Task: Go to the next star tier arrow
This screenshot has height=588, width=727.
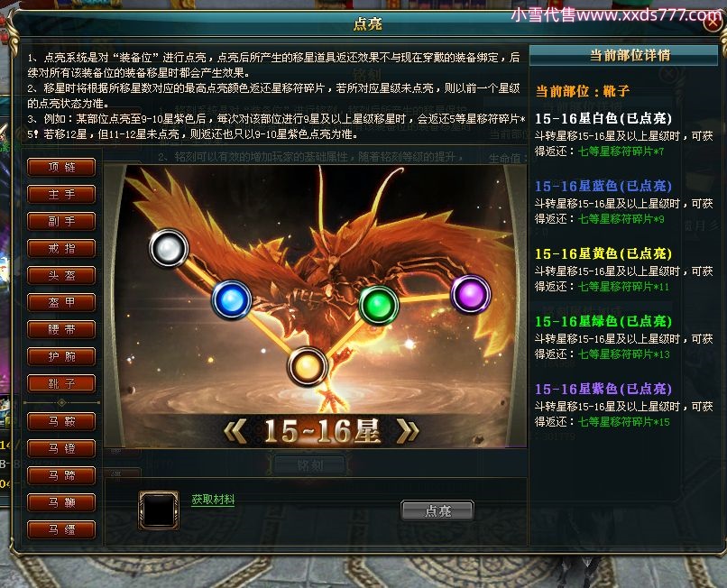Action: (408, 431)
